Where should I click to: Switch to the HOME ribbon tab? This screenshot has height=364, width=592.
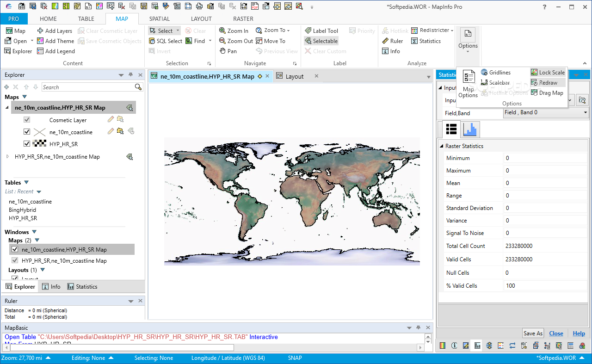[x=48, y=19]
